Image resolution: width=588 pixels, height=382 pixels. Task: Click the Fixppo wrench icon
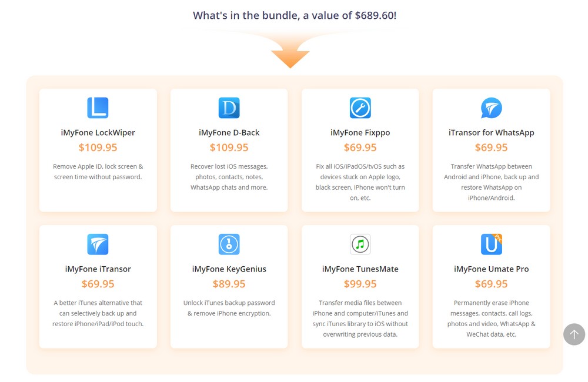point(360,108)
